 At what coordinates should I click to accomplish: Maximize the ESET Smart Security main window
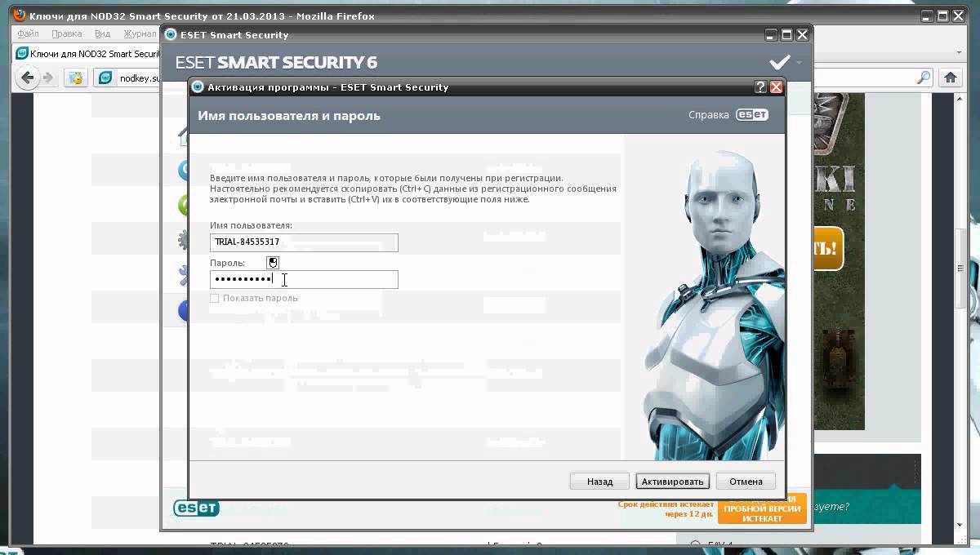(x=786, y=34)
